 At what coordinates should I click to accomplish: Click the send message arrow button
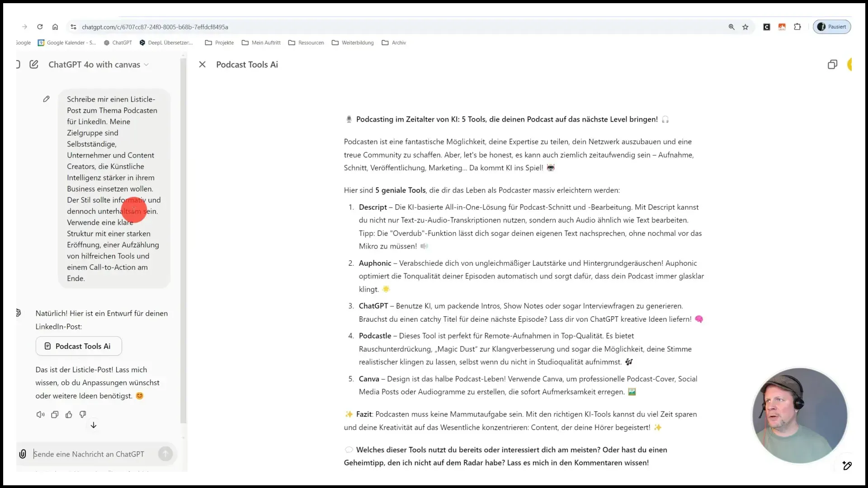coord(165,454)
